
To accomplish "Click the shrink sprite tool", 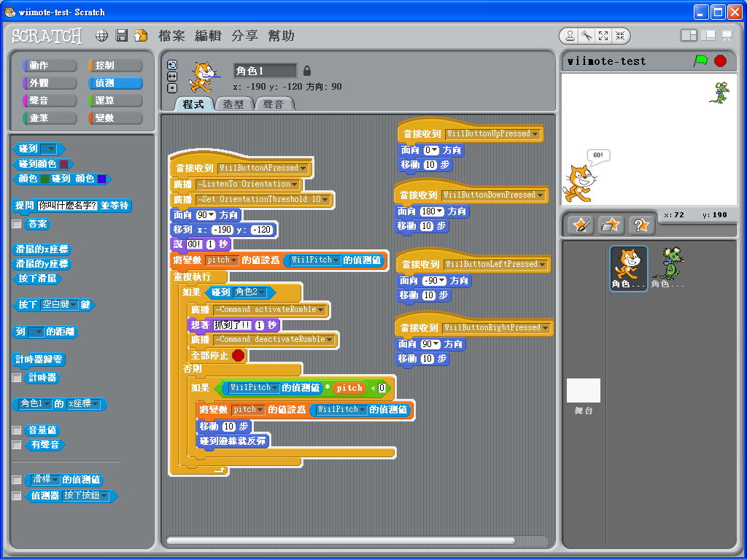I will click(619, 35).
